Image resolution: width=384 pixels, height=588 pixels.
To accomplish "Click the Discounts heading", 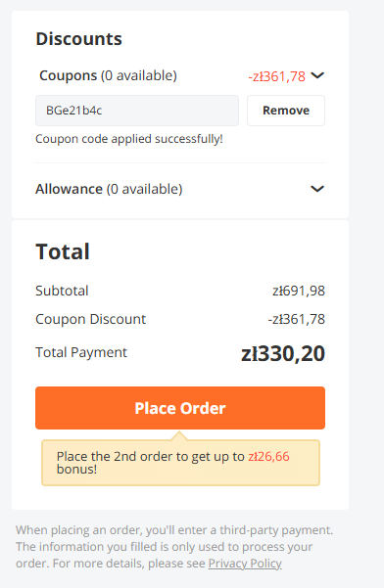I will 78,38.
